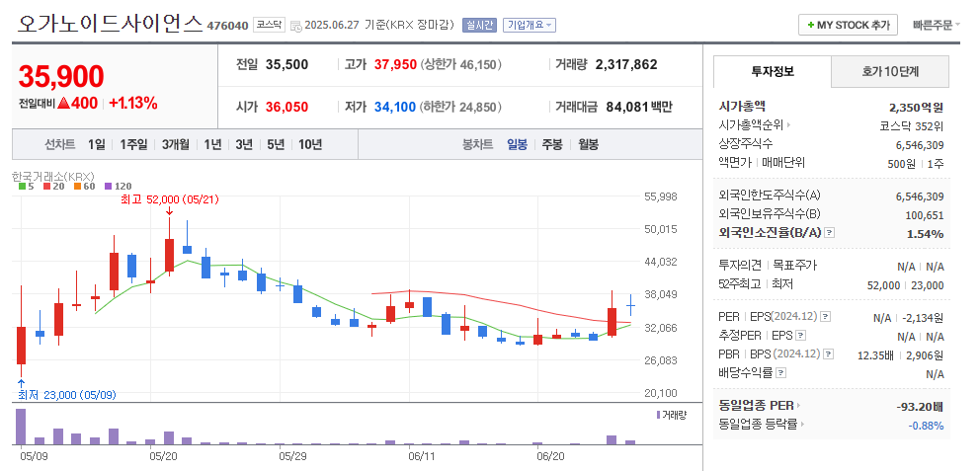Click the red 20-day moving average legend
The image size is (980, 471).
coord(52,187)
